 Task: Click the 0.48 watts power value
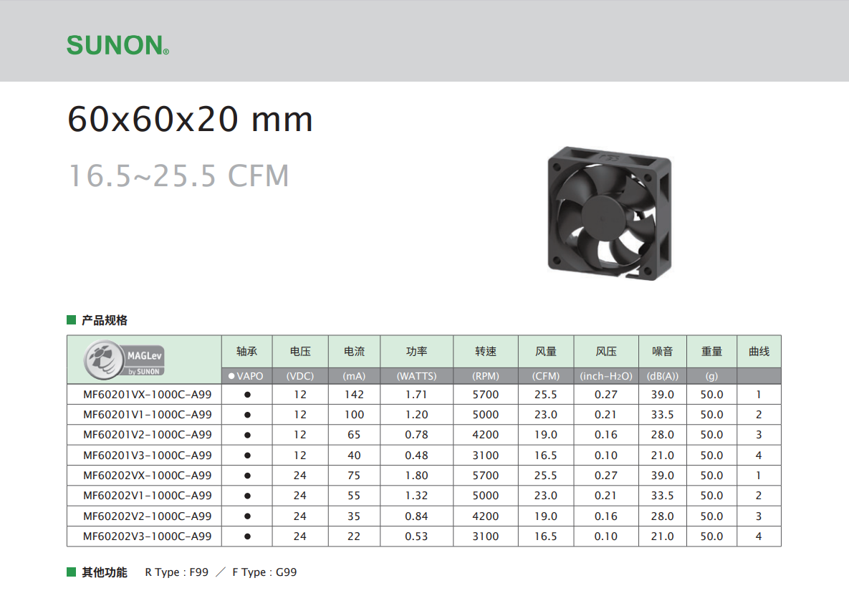tap(416, 456)
